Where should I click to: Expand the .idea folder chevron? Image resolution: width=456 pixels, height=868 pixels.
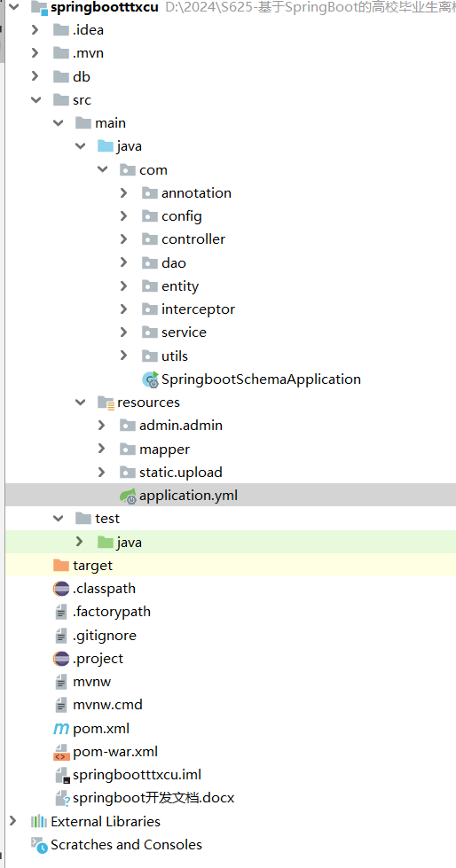(x=35, y=30)
